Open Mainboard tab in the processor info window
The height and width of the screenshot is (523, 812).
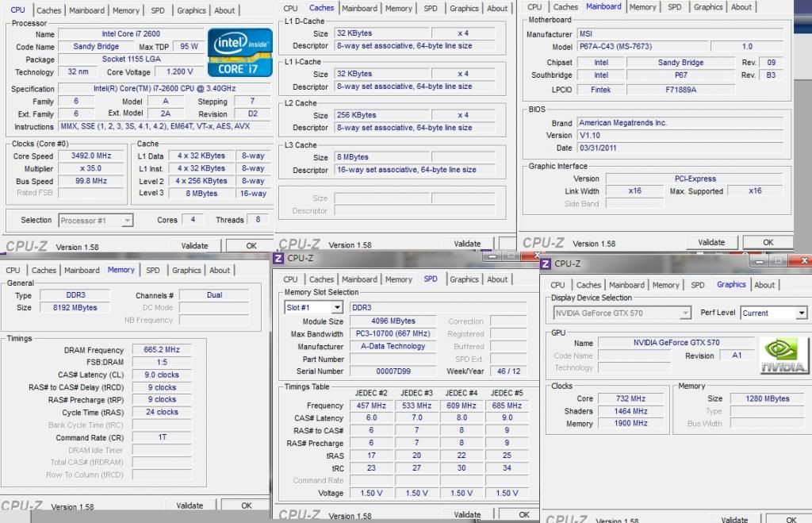(86, 10)
